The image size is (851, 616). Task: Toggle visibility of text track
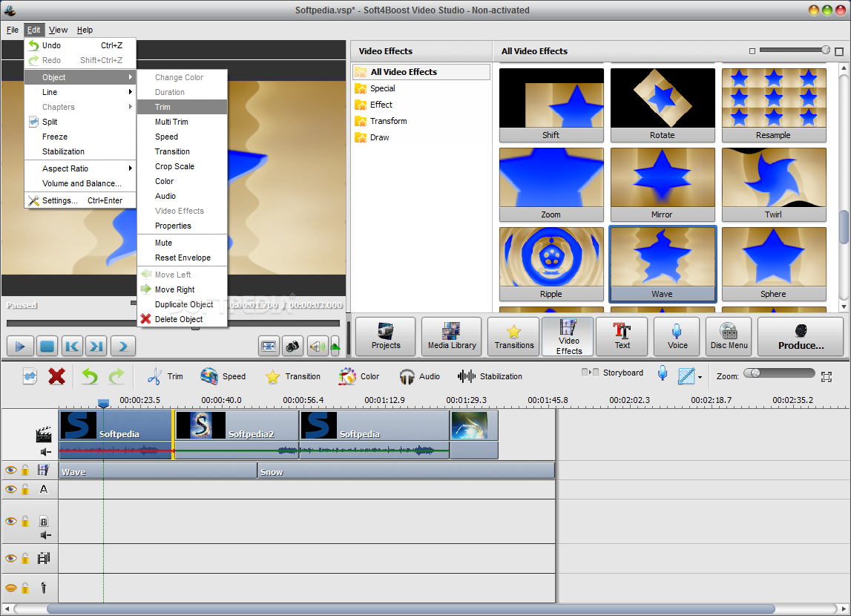[11, 489]
